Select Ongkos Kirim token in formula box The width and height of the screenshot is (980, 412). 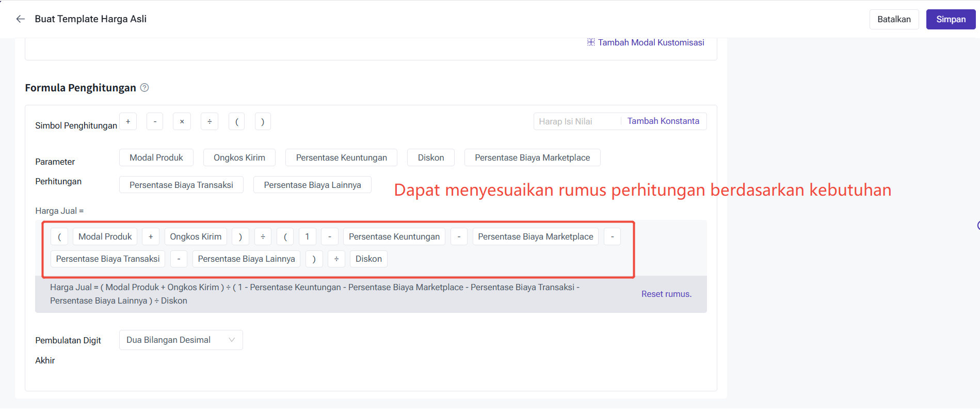pyautogui.click(x=196, y=237)
